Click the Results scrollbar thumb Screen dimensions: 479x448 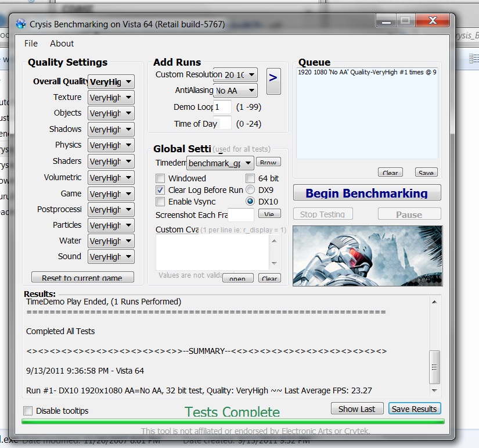click(x=434, y=367)
